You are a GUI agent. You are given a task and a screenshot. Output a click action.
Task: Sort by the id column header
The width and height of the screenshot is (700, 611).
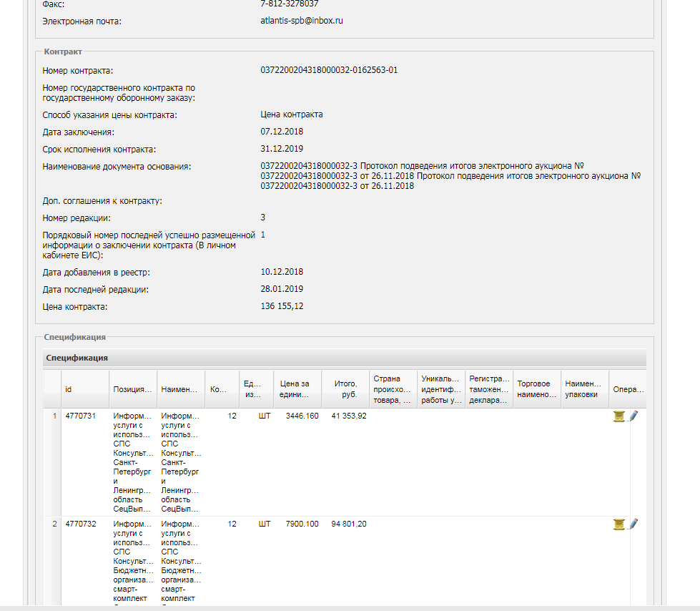pos(85,389)
